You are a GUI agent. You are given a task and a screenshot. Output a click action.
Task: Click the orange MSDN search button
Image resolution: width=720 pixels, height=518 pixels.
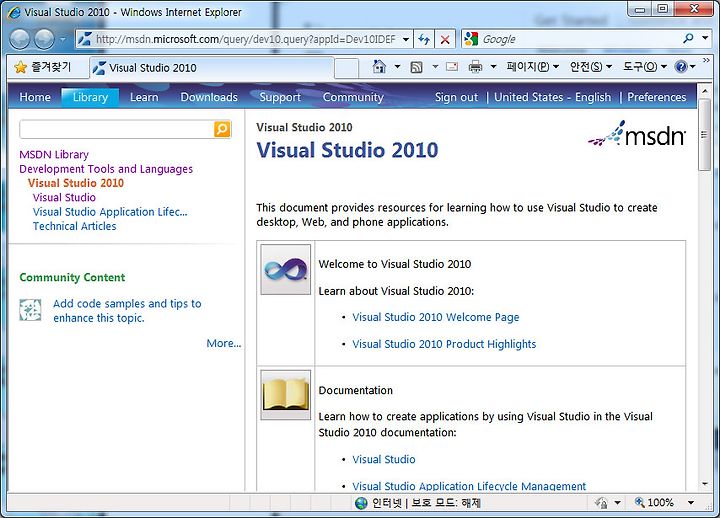tap(222, 130)
